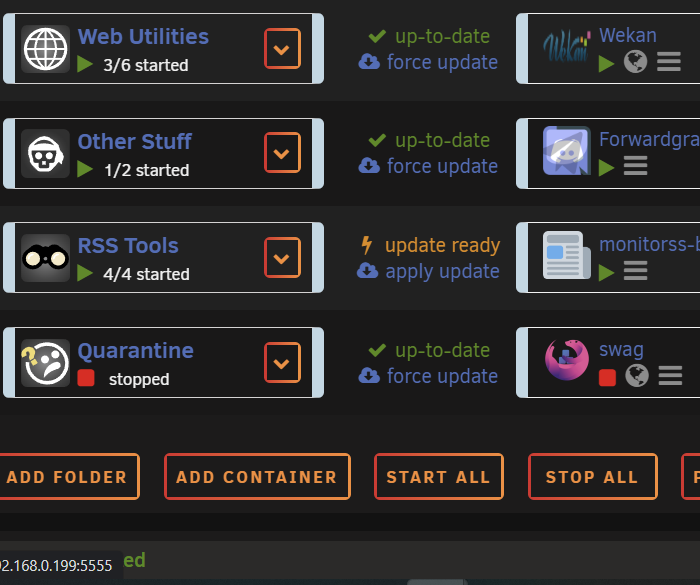The image size is (700, 585).
Task: Click the 168.0.199:5555 address tooltip
Action: point(60,565)
